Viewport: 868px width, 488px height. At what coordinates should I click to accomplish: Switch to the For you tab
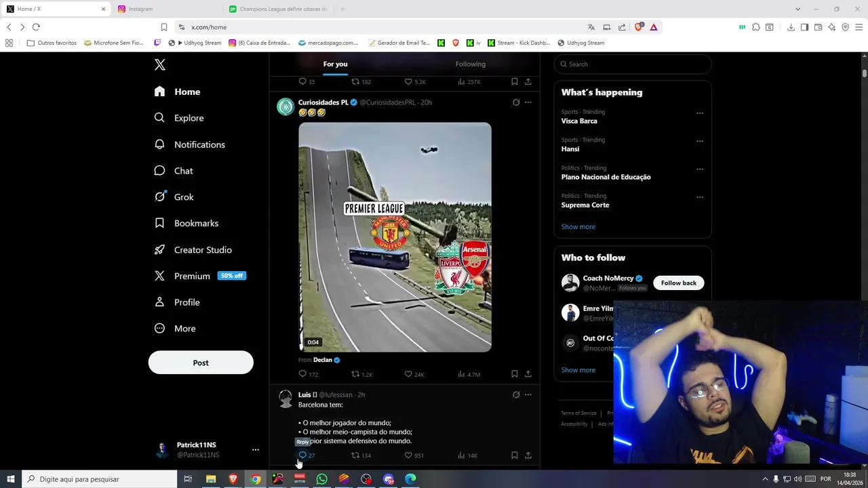pos(335,64)
